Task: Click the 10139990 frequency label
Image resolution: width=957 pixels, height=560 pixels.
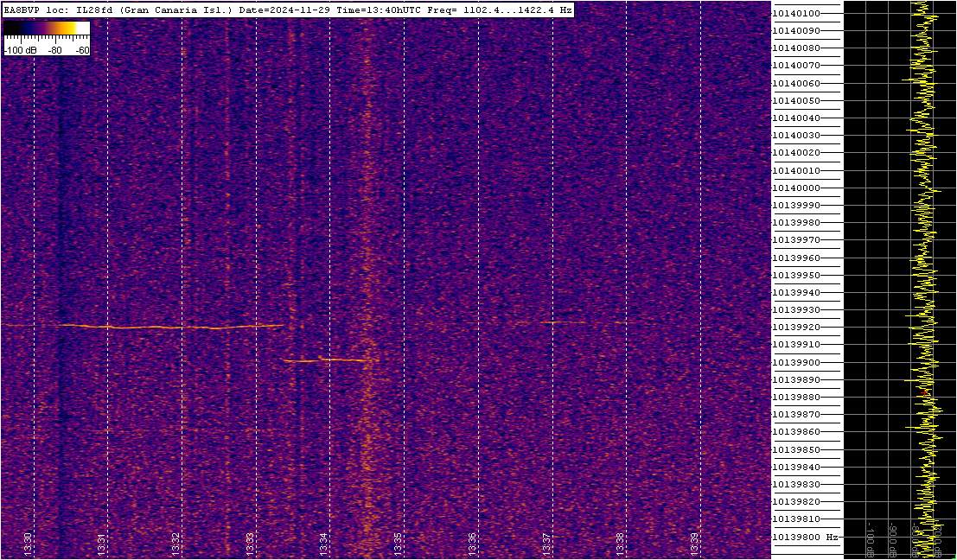Action: [x=796, y=206]
